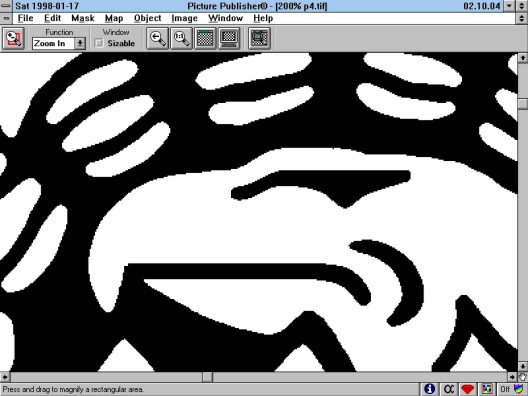Open the application control menu box in the title bar

(x=6, y=6)
